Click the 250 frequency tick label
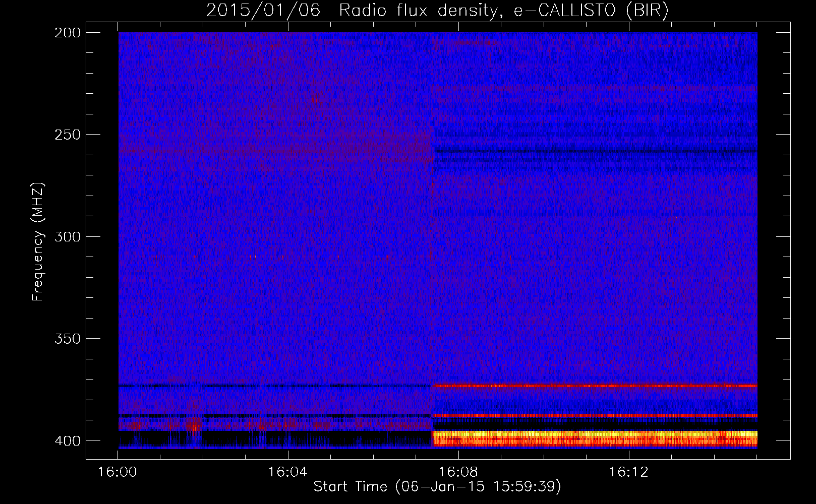Image resolution: width=816 pixels, height=504 pixels. pos(67,135)
